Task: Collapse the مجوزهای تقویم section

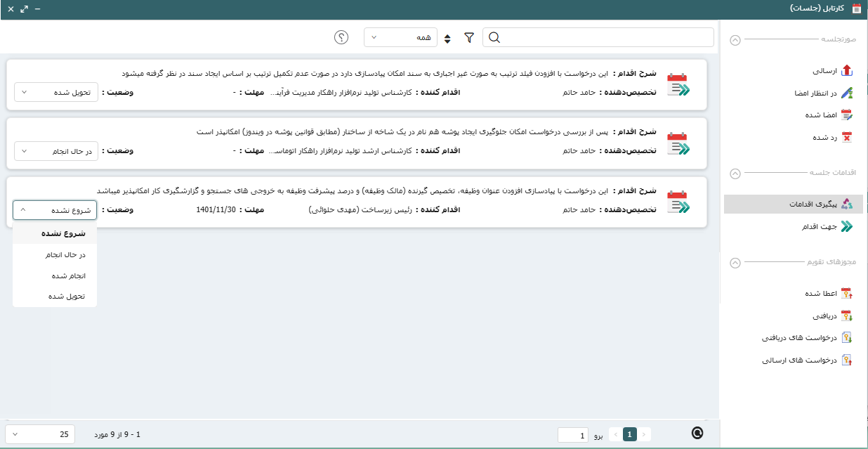Action: pos(735,263)
